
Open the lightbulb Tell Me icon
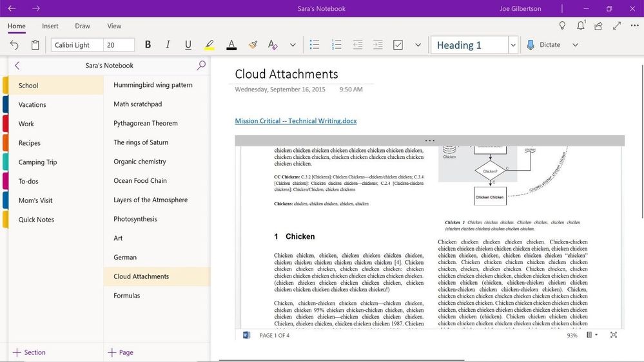(x=562, y=26)
